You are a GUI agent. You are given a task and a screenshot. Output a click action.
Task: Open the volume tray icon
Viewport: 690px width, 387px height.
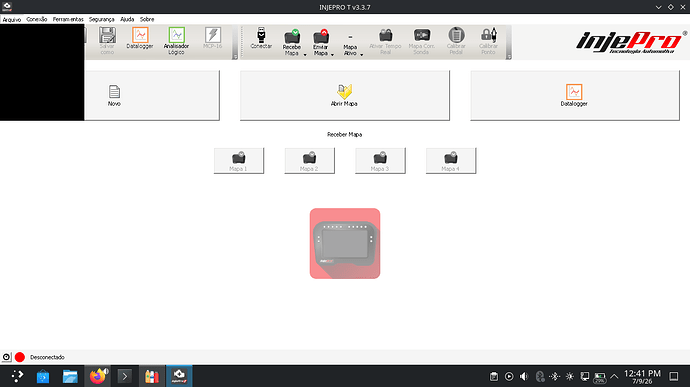coord(524,376)
